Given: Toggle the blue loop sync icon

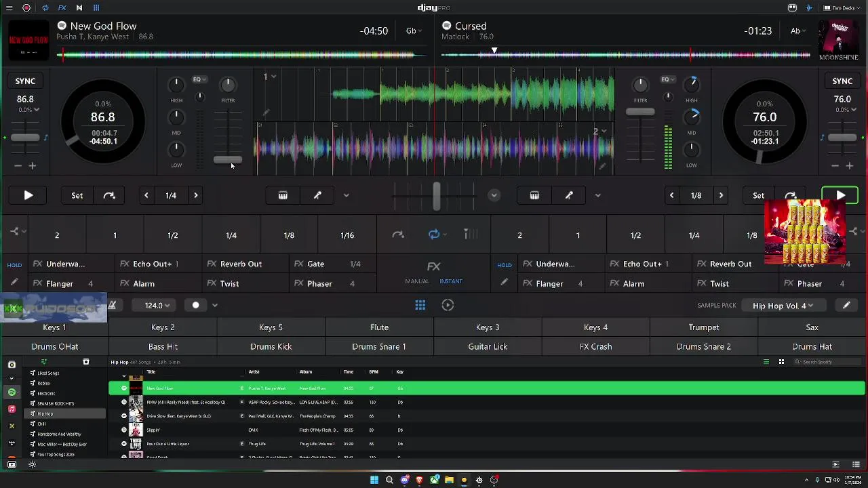Looking at the screenshot, I should click(434, 235).
